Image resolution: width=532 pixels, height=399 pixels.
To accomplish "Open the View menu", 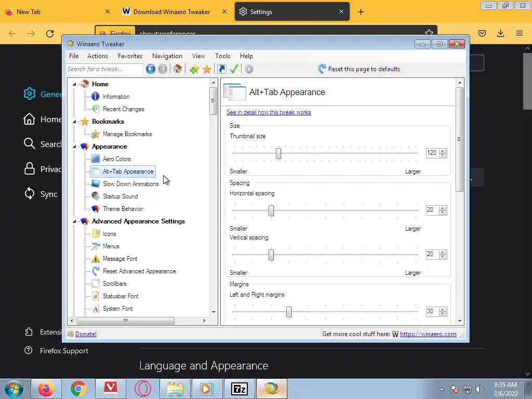I will point(198,56).
